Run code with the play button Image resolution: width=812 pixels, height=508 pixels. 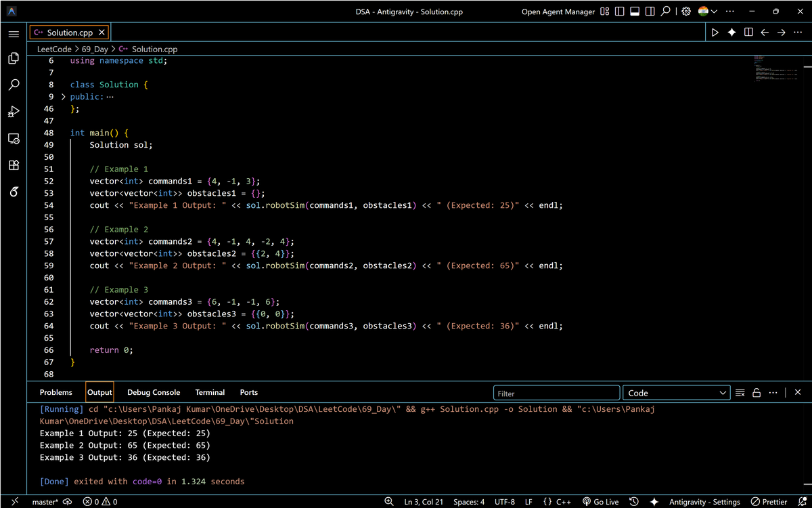[x=715, y=33]
